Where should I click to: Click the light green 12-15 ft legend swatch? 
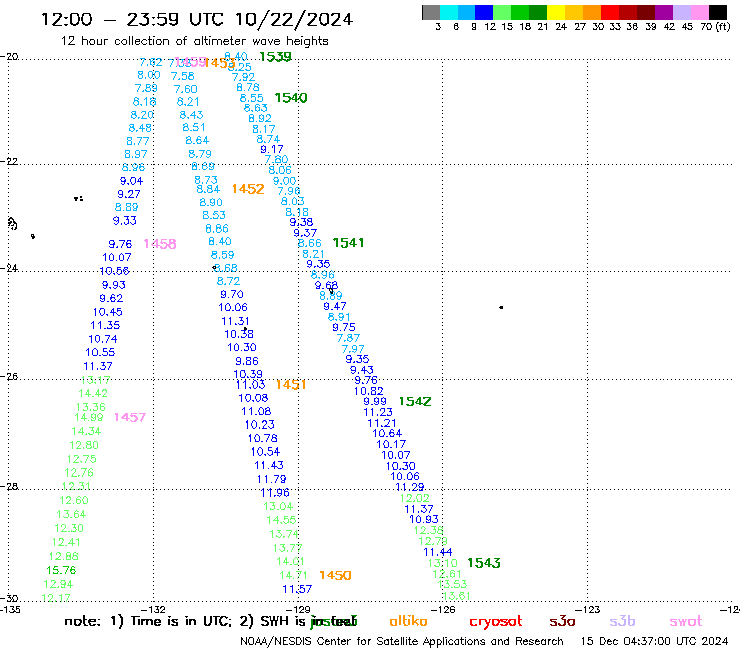click(503, 12)
